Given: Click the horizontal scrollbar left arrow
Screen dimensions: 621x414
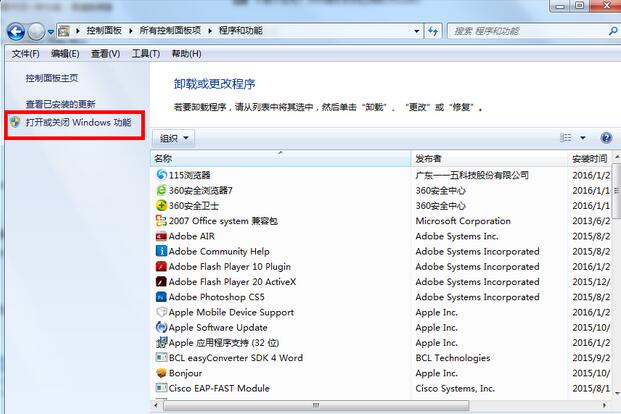Looking at the screenshot, I should (156, 405).
